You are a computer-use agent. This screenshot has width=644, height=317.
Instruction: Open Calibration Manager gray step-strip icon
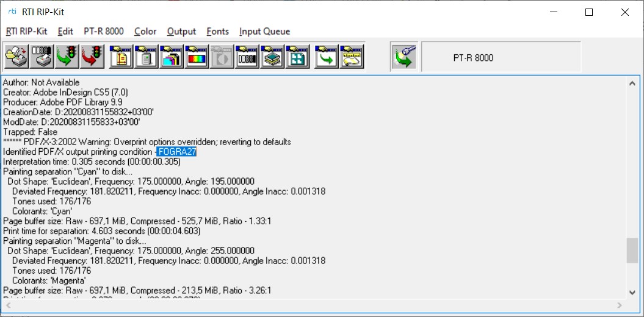[247, 57]
